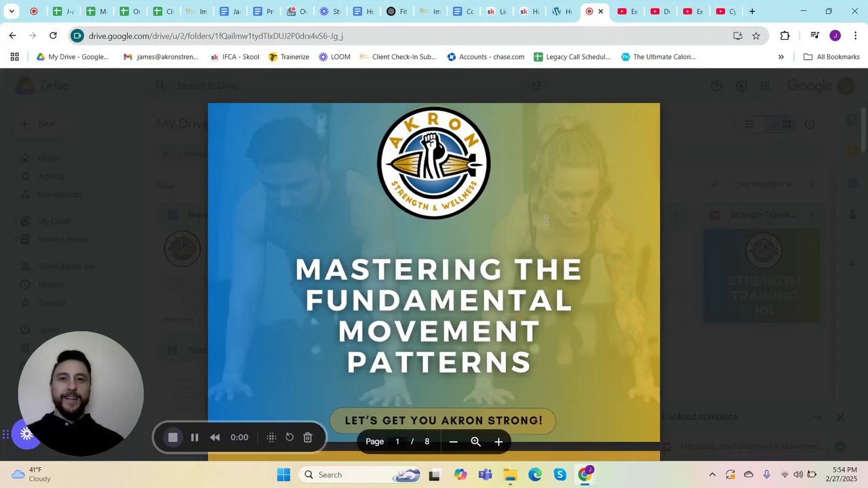Restart the Loom recording

(x=290, y=437)
